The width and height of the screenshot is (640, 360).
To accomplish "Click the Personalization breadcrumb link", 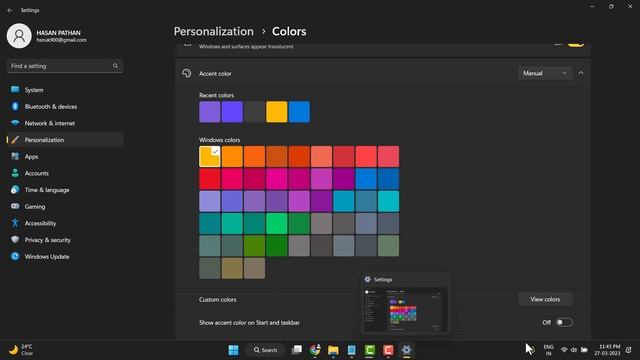I will pyautogui.click(x=213, y=31).
